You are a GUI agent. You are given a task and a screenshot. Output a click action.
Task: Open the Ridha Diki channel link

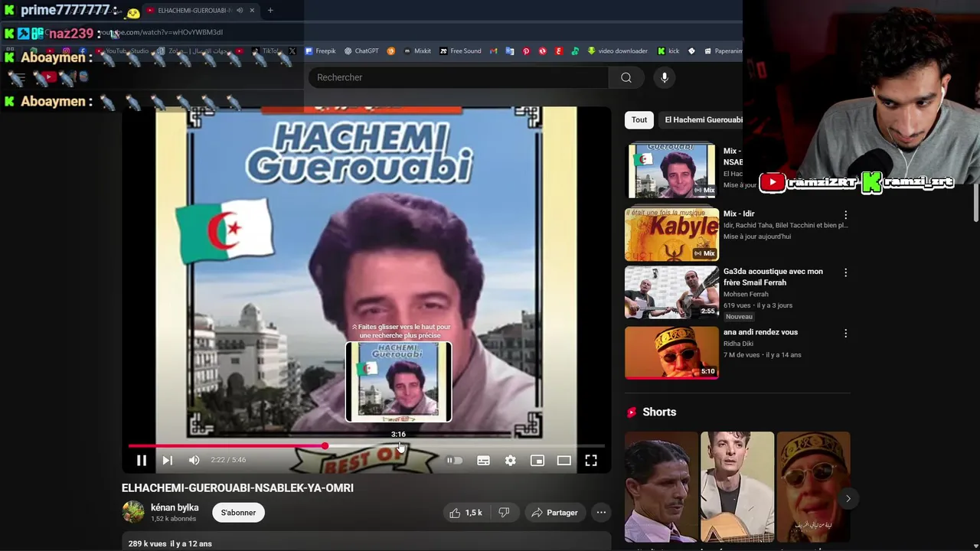coord(738,344)
